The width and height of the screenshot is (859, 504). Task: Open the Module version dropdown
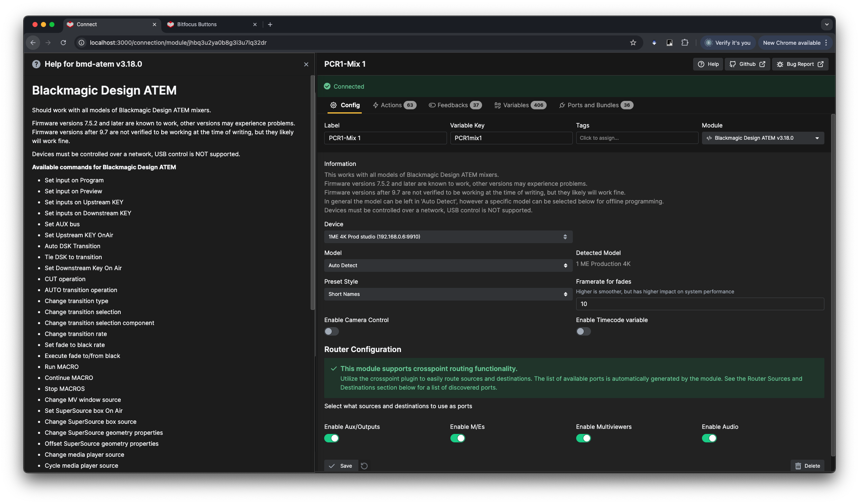(763, 138)
